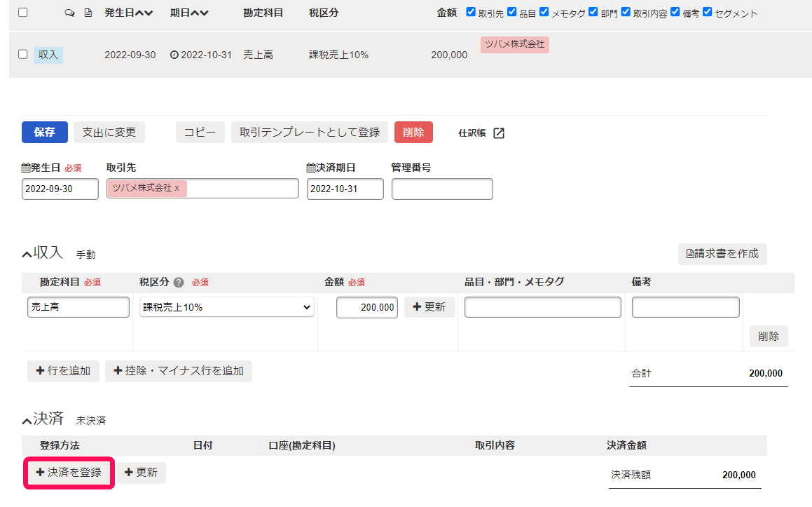Click calendar icon beside 発生日 label
The height and width of the screenshot is (507, 812).
tap(26, 168)
